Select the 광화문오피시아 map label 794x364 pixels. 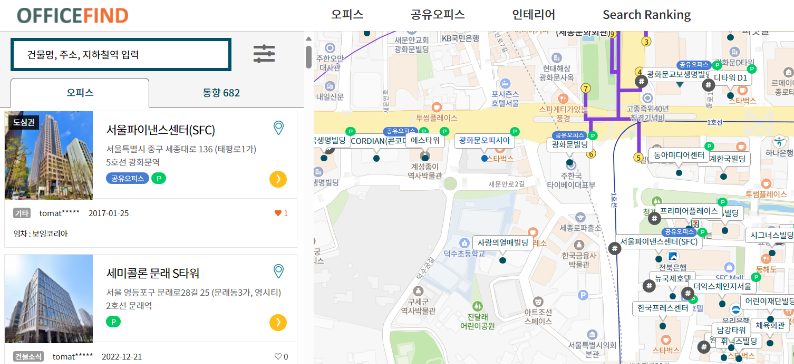(484, 141)
